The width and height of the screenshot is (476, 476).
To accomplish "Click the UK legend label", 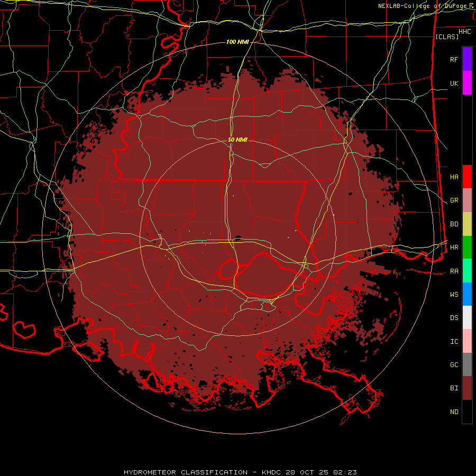I will [x=454, y=83].
